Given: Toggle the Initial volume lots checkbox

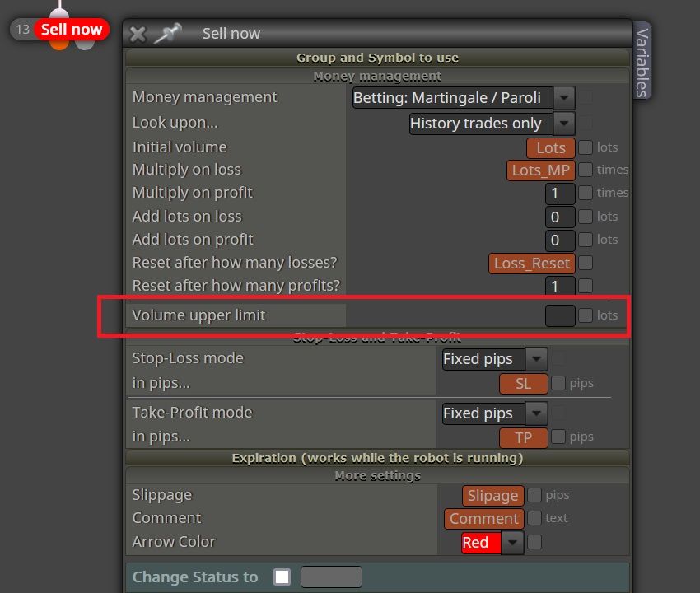Looking at the screenshot, I should [586, 147].
